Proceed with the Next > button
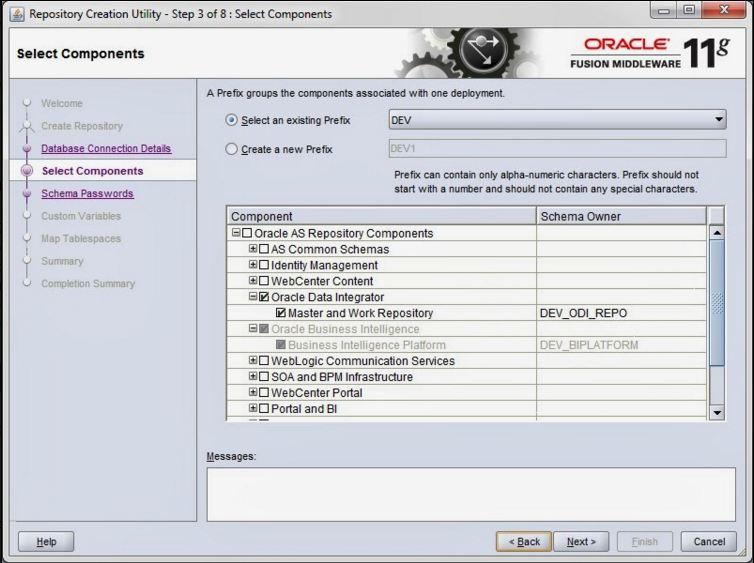This screenshot has height=563, width=754. click(x=581, y=541)
